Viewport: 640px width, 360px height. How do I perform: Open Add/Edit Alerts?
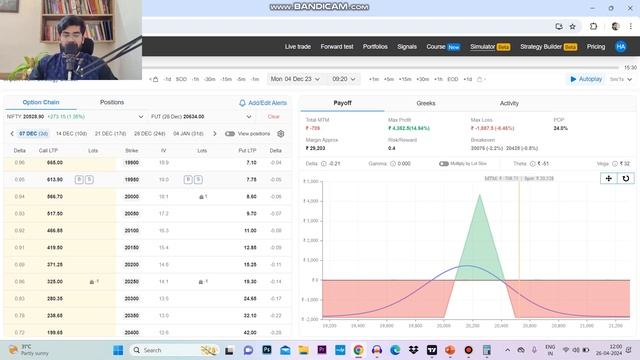(x=263, y=103)
